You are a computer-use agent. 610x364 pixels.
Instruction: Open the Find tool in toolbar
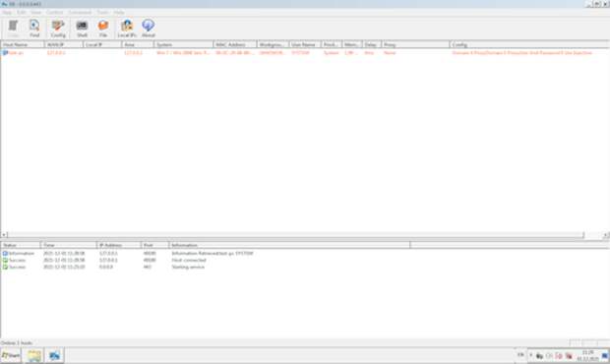click(34, 29)
